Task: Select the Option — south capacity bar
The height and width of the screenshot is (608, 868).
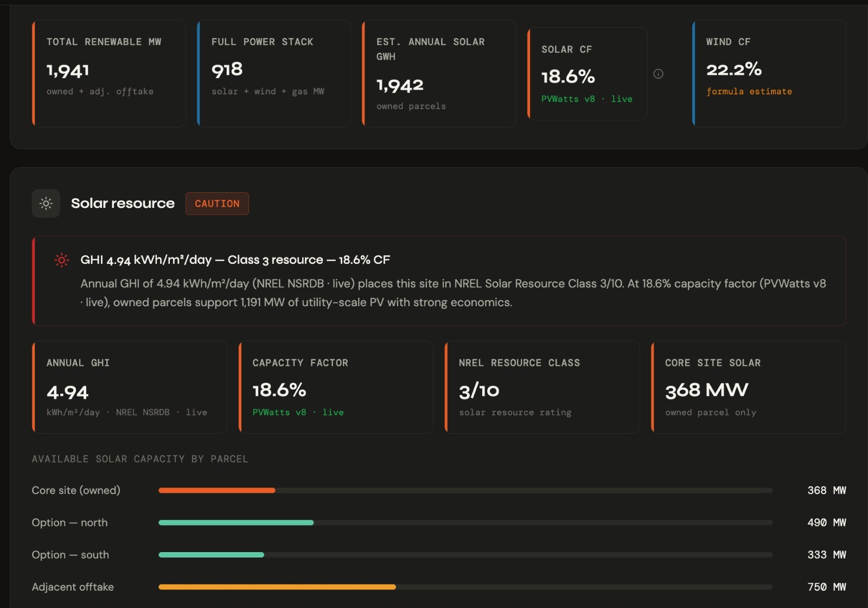Action: tap(465, 555)
